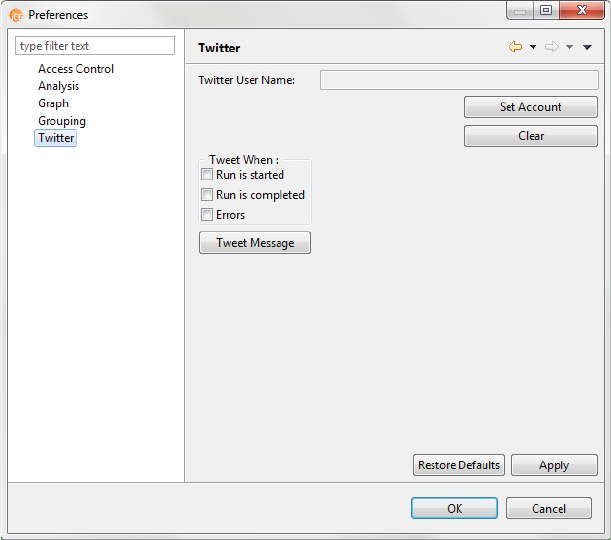Focus the type filter text field
Screen dimensions: 611x540
pyautogui.click(x=95, y=46)
